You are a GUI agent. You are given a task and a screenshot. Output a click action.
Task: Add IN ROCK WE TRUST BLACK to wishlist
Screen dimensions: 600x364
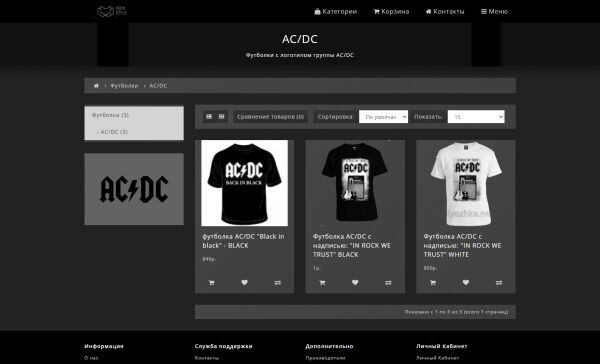click(x=355, y=282)
